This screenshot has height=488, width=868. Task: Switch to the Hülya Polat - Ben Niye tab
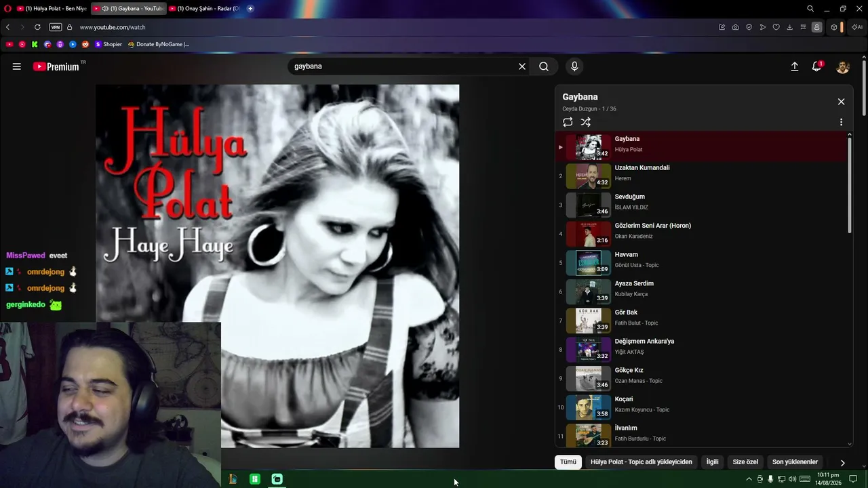(x=52, y=9)
